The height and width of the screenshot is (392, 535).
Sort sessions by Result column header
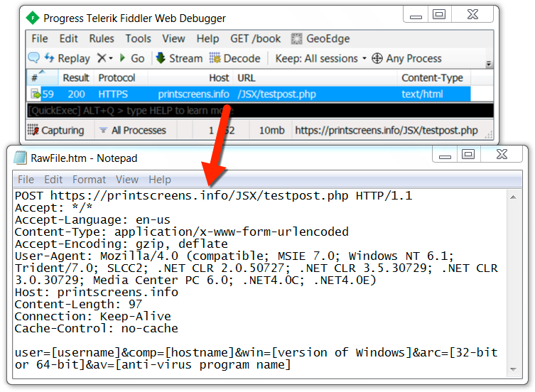(76, 78)
